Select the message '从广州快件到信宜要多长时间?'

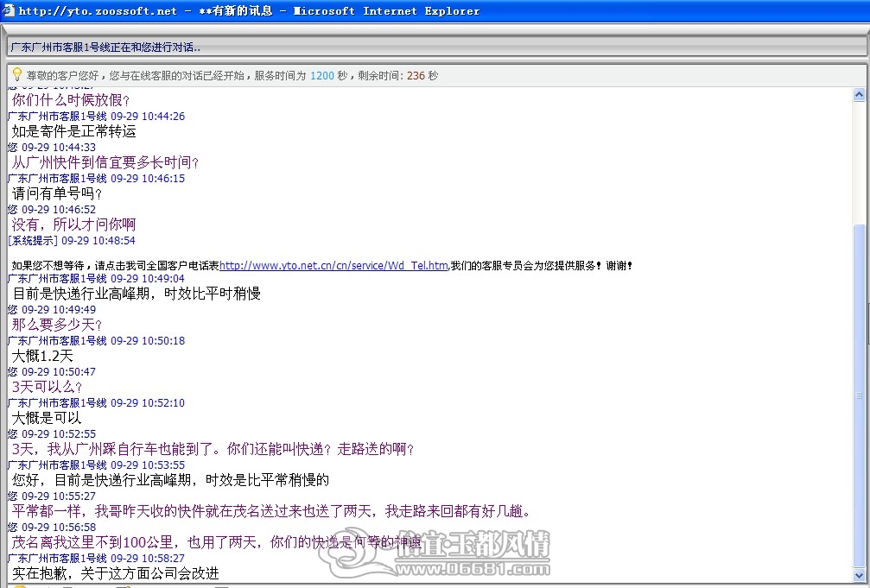(x=105, y=162)
